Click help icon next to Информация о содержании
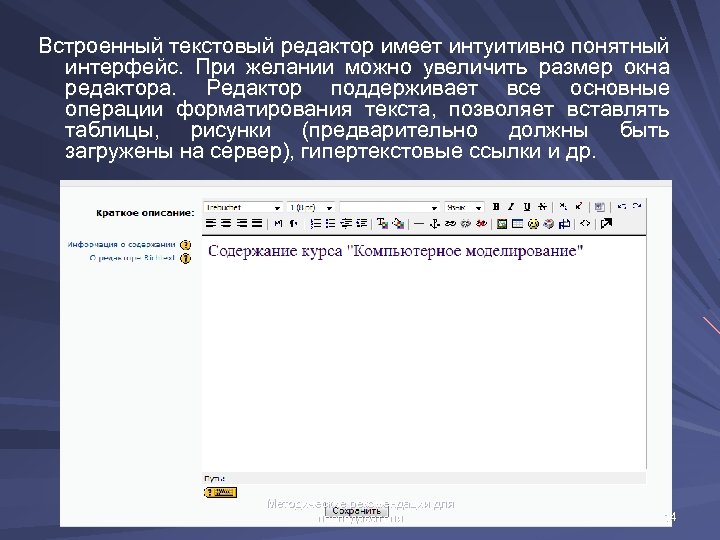Viewport: 720px width, 540px height. coord(186,245)
